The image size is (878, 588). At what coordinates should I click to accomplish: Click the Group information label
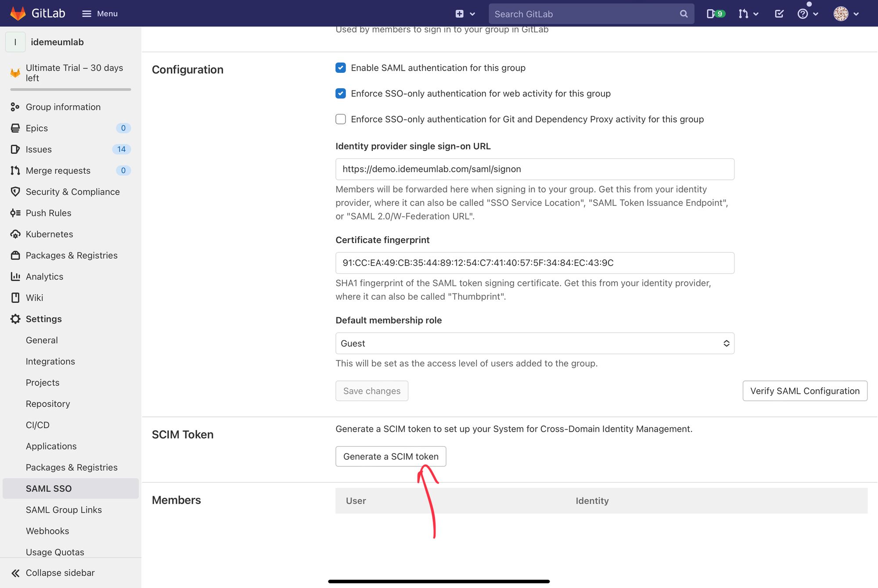(63, 107)
